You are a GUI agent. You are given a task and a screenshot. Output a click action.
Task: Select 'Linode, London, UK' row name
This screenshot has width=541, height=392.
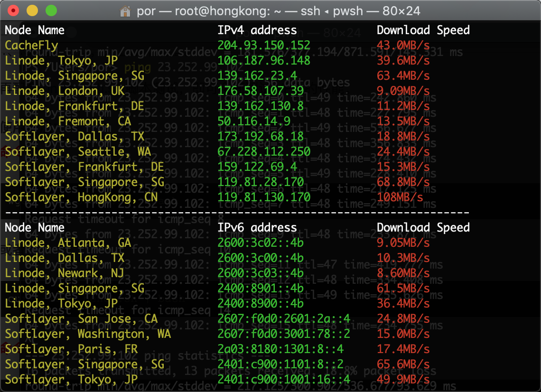[65, 91]
